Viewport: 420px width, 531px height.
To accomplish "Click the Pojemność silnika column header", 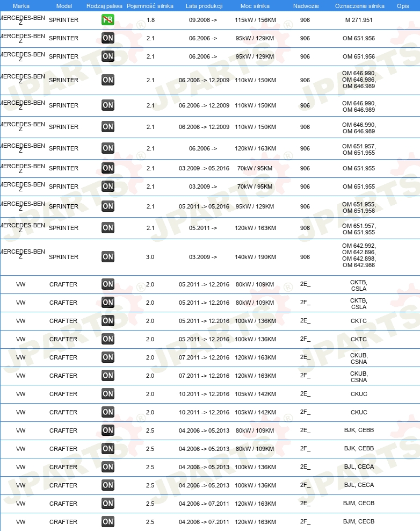I will 150,6.
